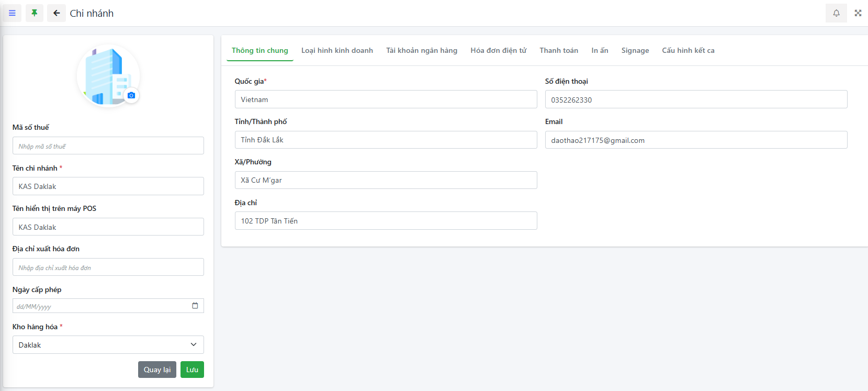Go back using the arrow icon
The height and width of the screenshot is (391, 868).
[57, 13]
